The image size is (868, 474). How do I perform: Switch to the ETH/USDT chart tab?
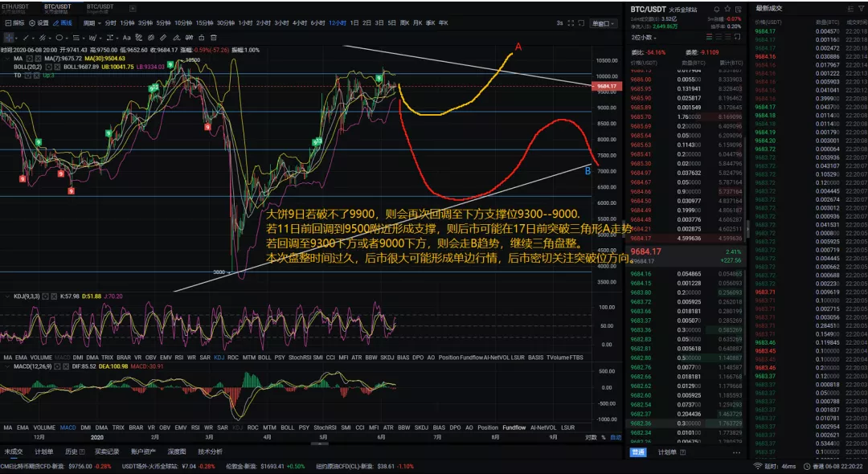click(x=14, y=8)
